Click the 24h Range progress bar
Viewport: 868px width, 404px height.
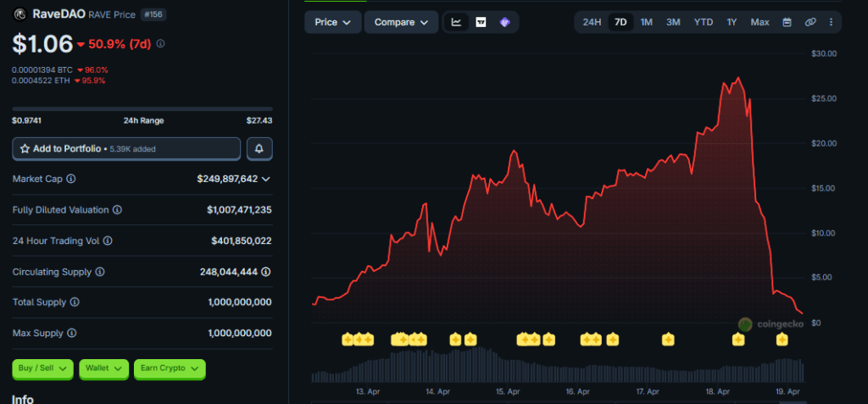(x=142, y=108)
